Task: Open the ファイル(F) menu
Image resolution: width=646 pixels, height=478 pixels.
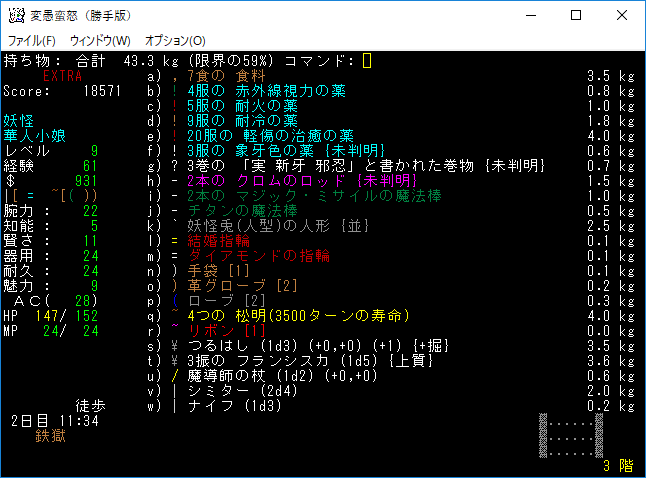Action: (x=32, y=40)
